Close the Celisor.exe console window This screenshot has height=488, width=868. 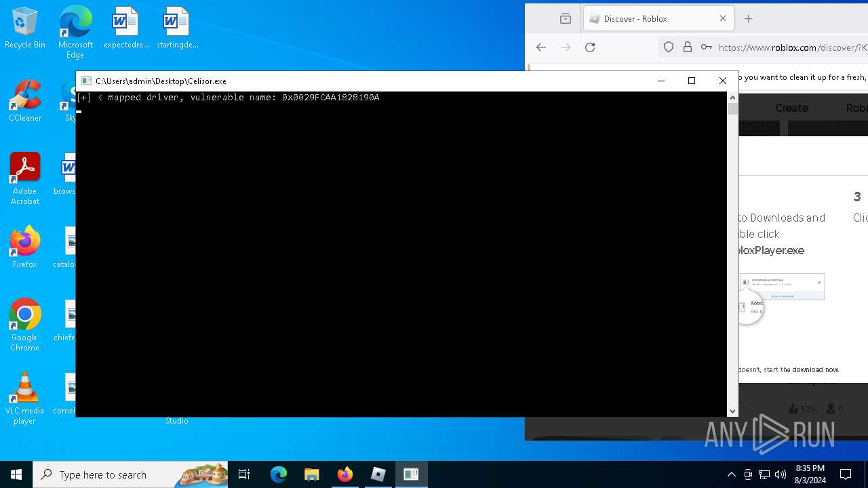(x=723, y=81)
